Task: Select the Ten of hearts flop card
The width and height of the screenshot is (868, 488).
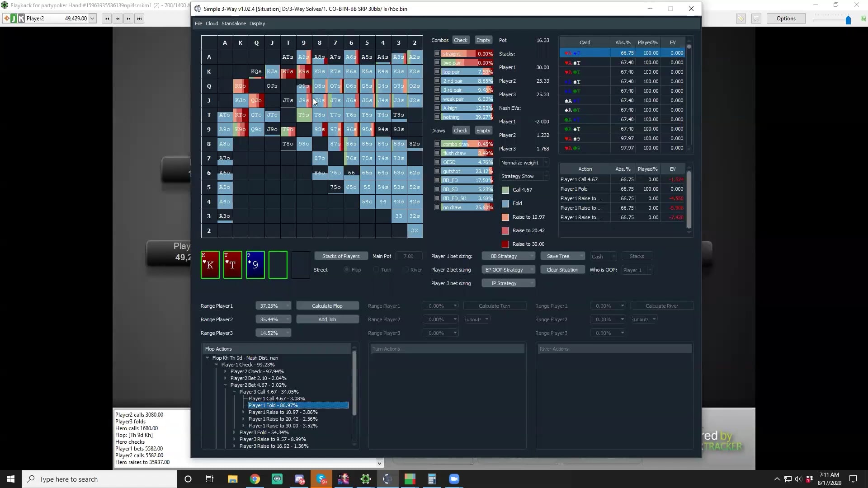Action: pos(232,265)
